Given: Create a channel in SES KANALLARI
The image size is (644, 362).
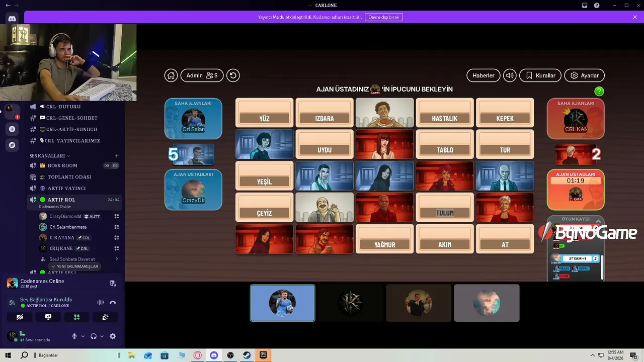Looking at the screenshot, I should [x=117, y=156].
